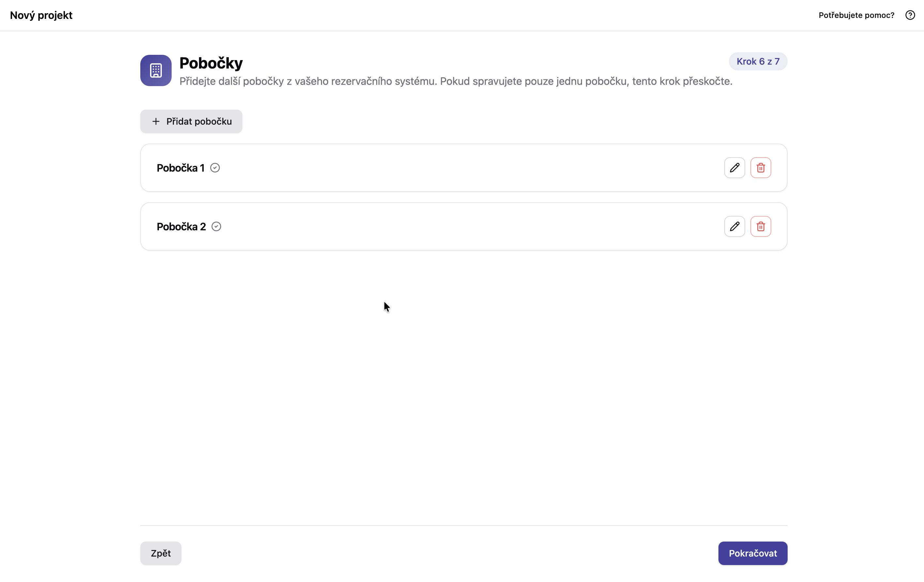The height and width of the screenshot is (582, 924).
Task: Click the purple building icon beside Pobočky
Action: tap(155, 70)
